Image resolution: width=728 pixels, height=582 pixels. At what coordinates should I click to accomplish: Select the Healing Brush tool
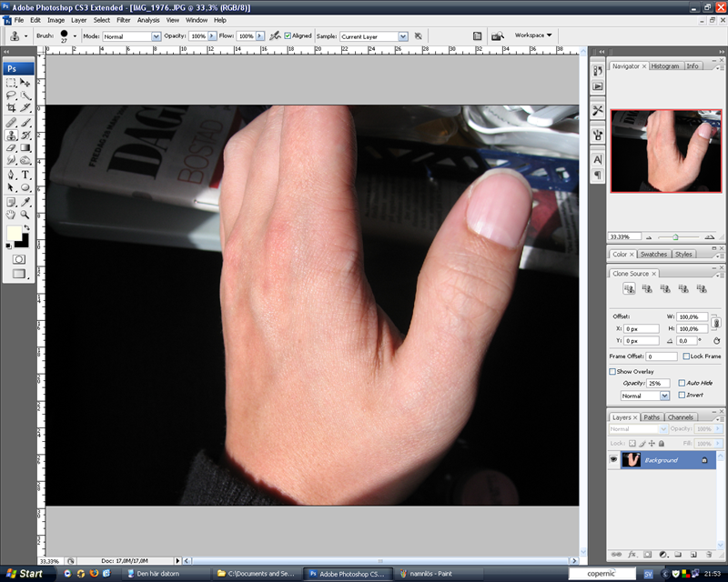(x=11, y=123)
